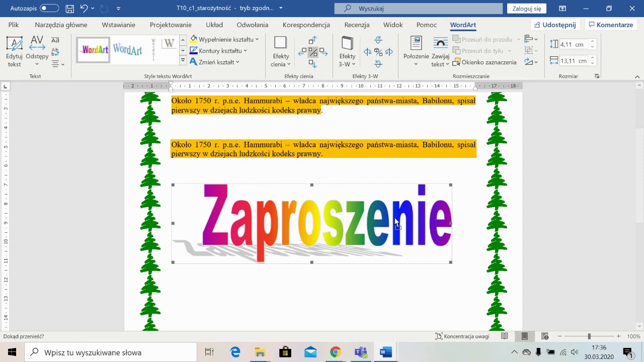Open Rozmiar dialog launcher
The image size is (644, 362).
point(597,76)
